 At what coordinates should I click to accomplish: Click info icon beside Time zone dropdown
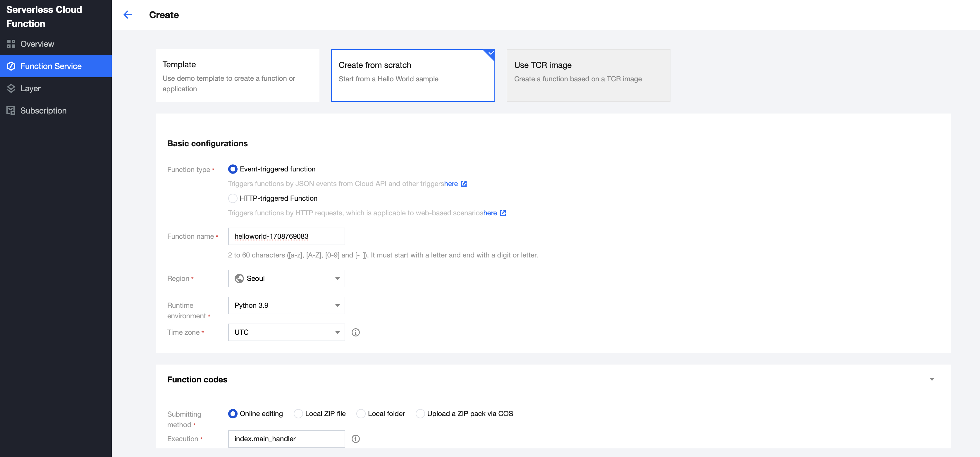355,332
